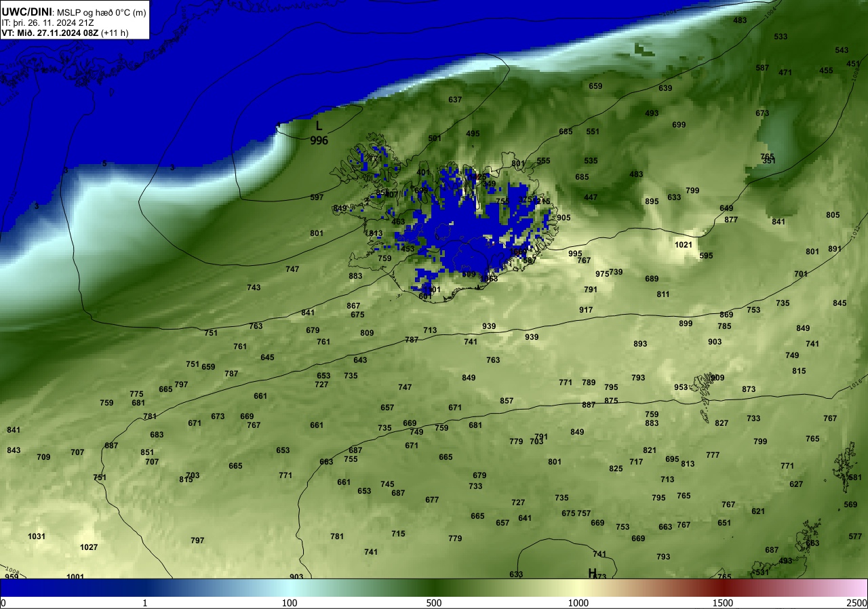868x609 pixels.
Task: Click the 745 height value
Action: [x=387, y=484]
